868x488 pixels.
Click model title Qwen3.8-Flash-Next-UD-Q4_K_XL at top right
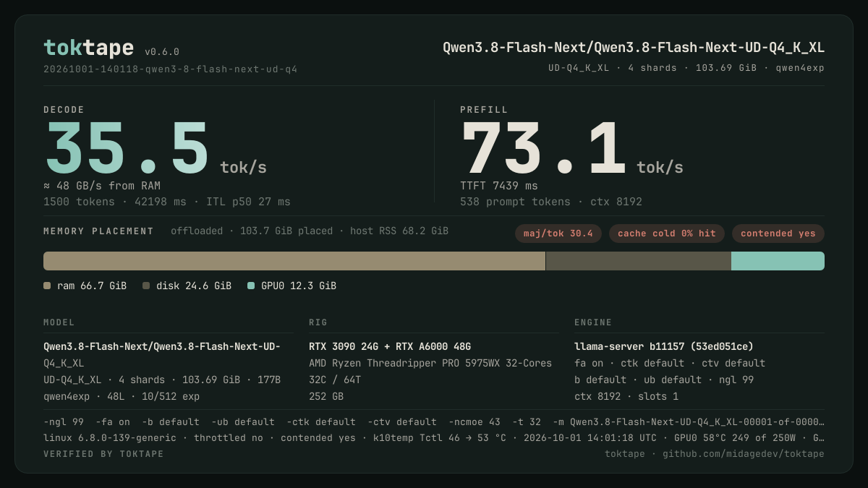click(634, 48)
